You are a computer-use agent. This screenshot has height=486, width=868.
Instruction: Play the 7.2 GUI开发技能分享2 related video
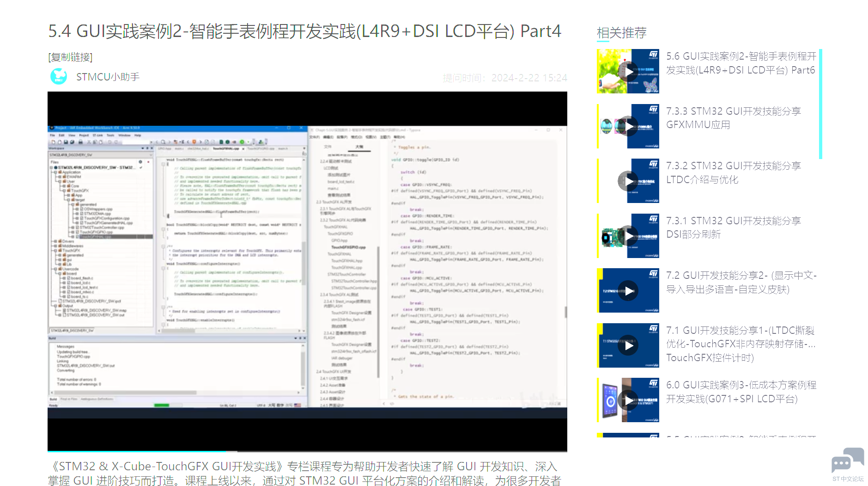(x=628, y=290)
